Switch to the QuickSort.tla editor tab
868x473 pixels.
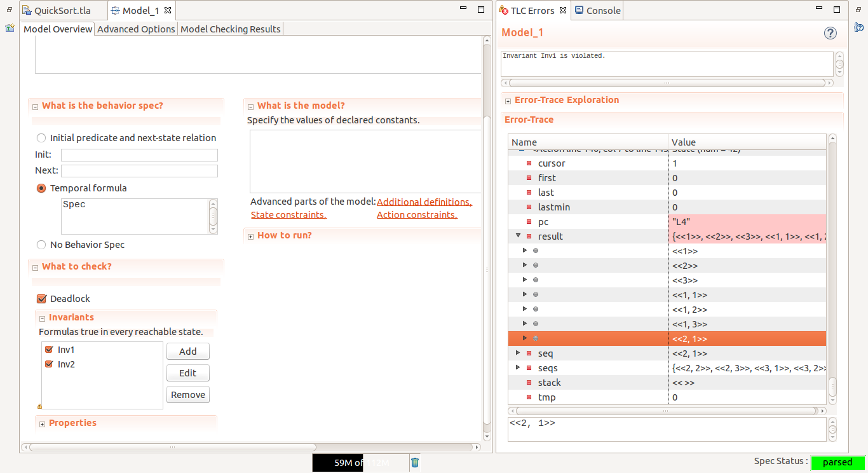[x=62, y=11]
